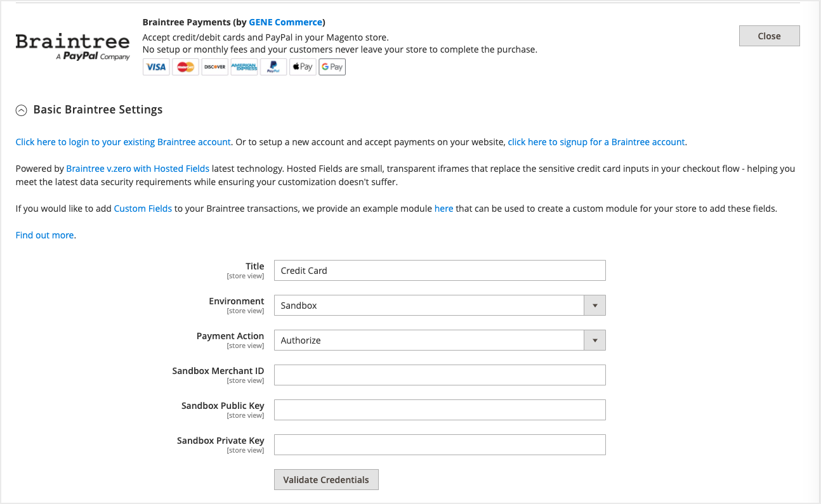Focus the Sandbox Merchant ID field
821x504 pixels.
point(440,375)
